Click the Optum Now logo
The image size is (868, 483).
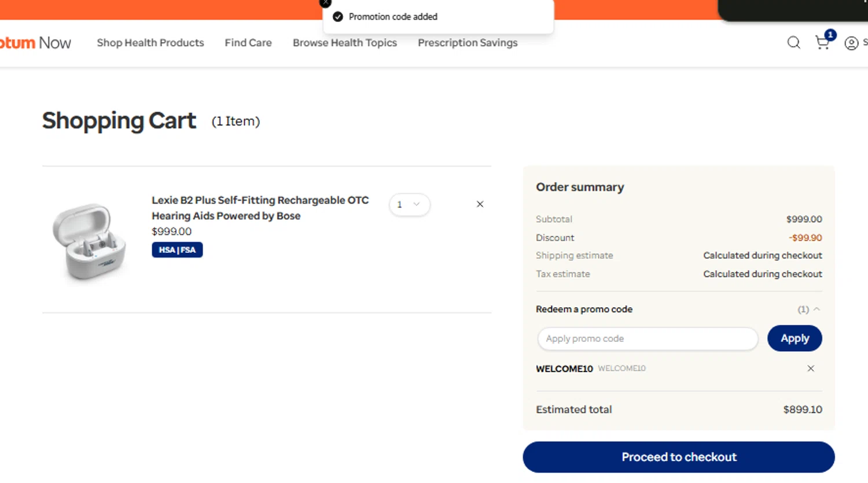35,43
